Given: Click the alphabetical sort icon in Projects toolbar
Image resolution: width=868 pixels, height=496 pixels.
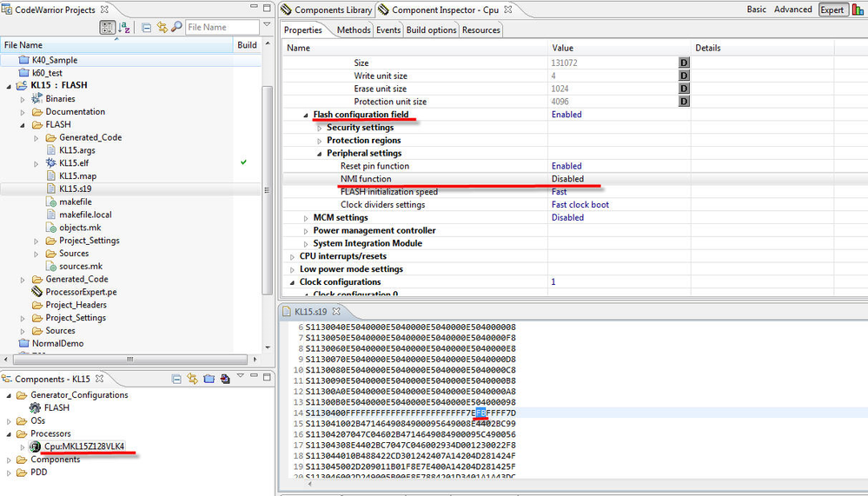Looking at the screenshot, I should click(x=124, y=27).
